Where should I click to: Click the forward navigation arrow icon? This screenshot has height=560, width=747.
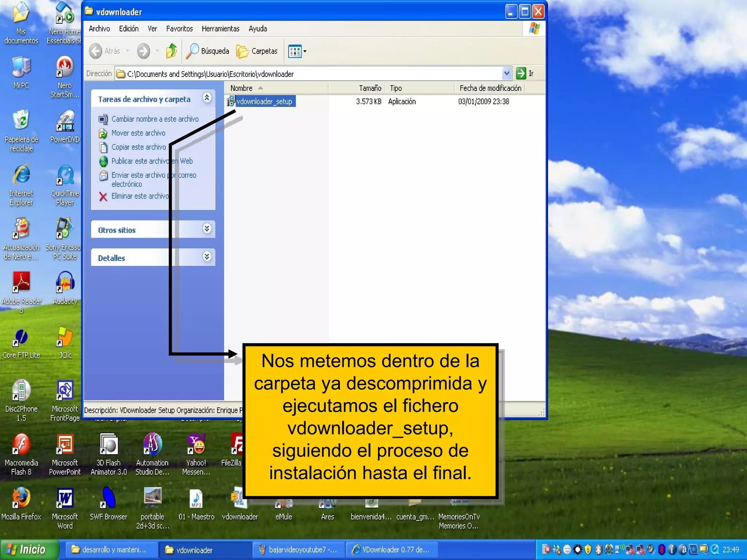click(143, 51)
